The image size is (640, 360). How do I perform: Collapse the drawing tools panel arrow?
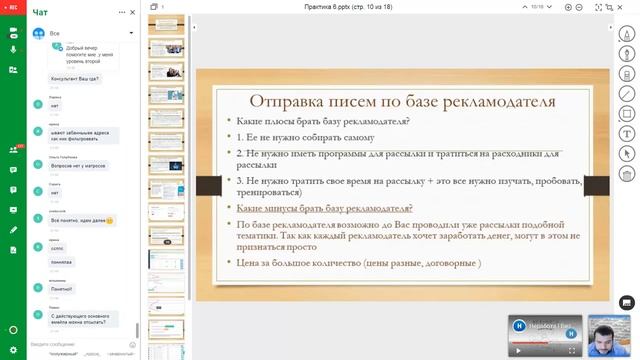(x=610, y=27)
